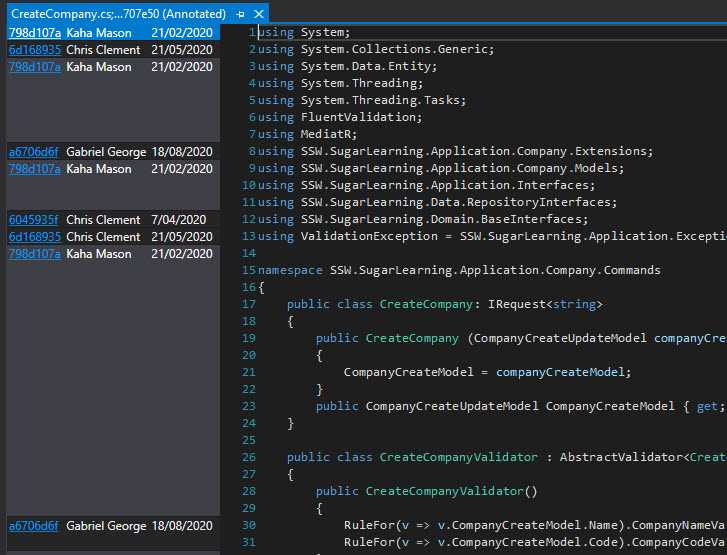Click the 18/08/2020 date beside line 30
Image resolution: width=727 pixels, height=555 pixels.
click(x=181, y=526)
